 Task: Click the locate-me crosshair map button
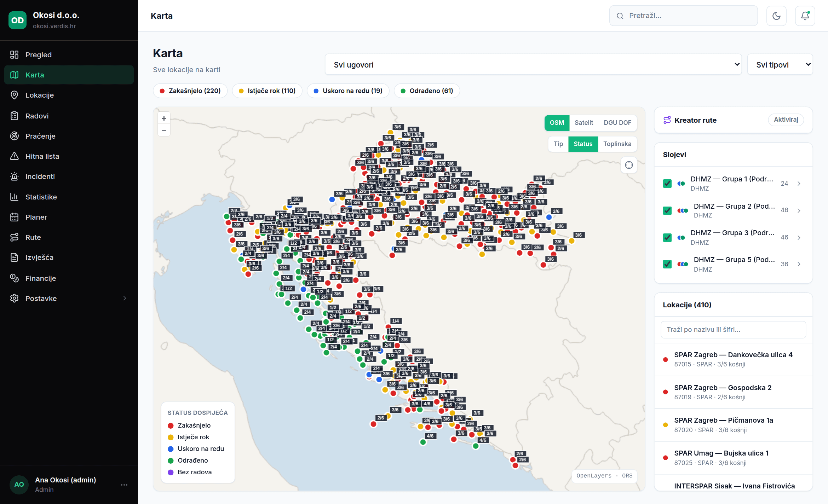tap(629, 165)
